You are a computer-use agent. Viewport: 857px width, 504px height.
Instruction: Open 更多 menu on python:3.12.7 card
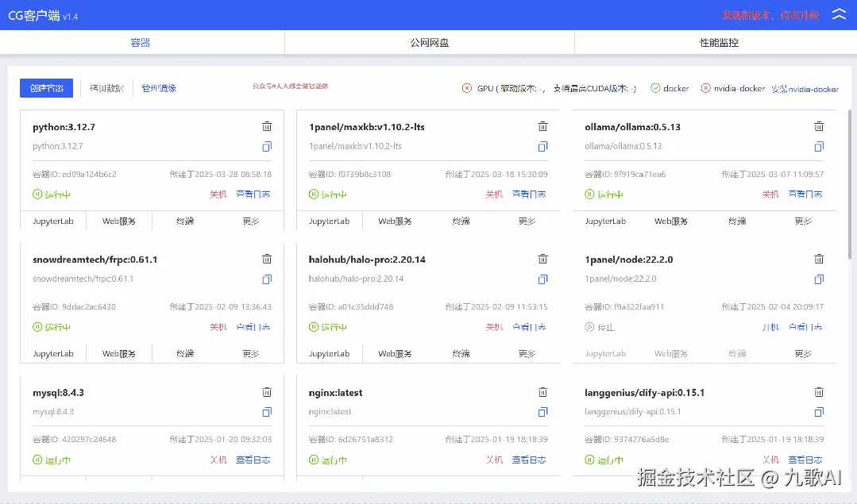[x=253, y=221]
